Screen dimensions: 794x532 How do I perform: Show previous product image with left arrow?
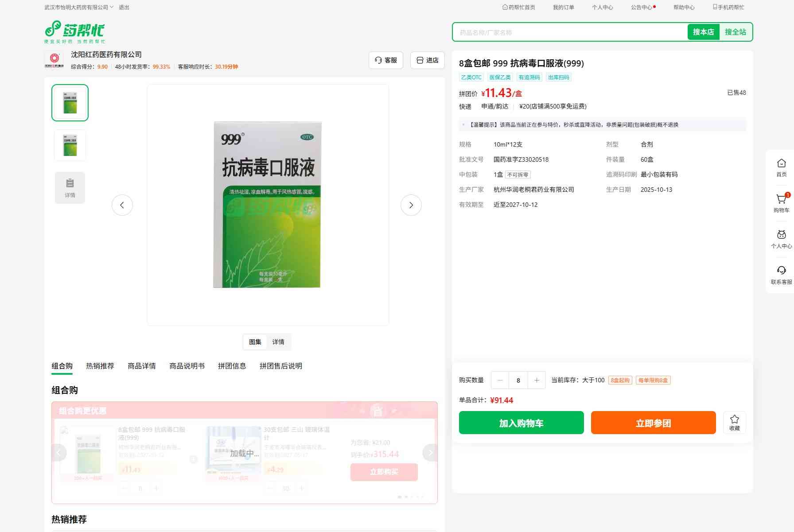click(x=122, y=205)
